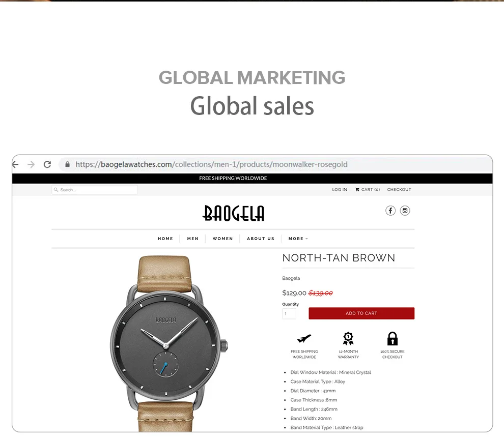
Task: Click the free shipping airplane icon
Action: 304,338
